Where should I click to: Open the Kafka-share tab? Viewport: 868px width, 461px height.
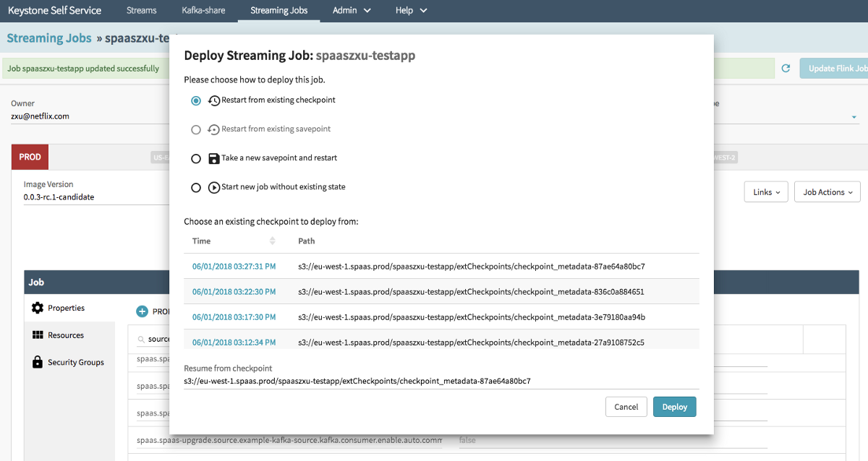(203, 10)
